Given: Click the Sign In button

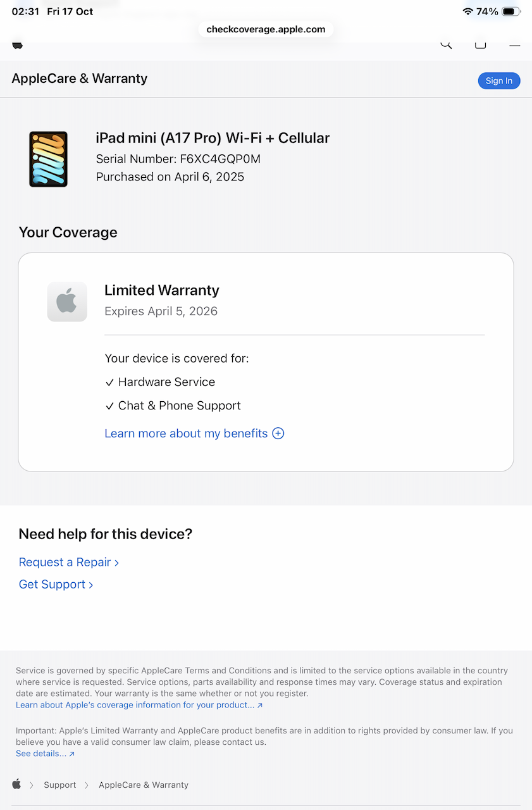Looking at the screenshot, I should pyautogui.click(x=498, y=80).
